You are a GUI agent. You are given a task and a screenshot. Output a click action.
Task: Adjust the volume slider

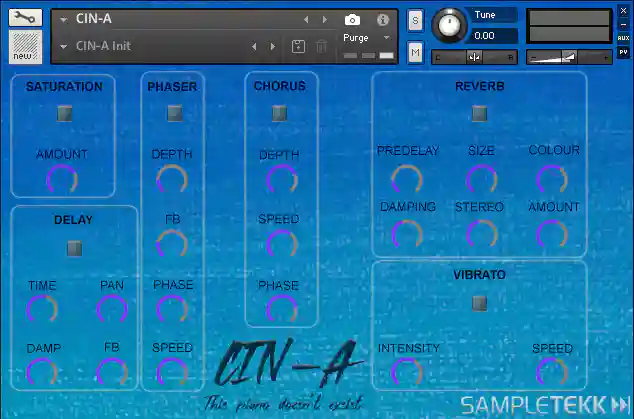click(569, 57)
